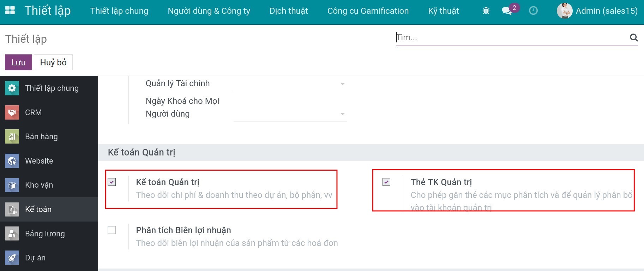644x271 pixels.
Task: Click the Bảng lương sidebar icon
Action: [x=12, y=234]
